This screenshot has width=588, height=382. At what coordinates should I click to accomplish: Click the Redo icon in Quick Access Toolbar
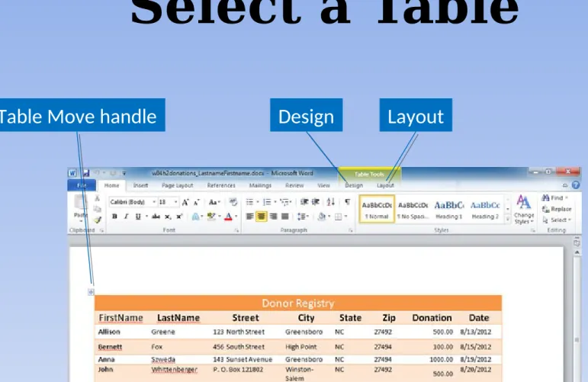tap(113, 173)
